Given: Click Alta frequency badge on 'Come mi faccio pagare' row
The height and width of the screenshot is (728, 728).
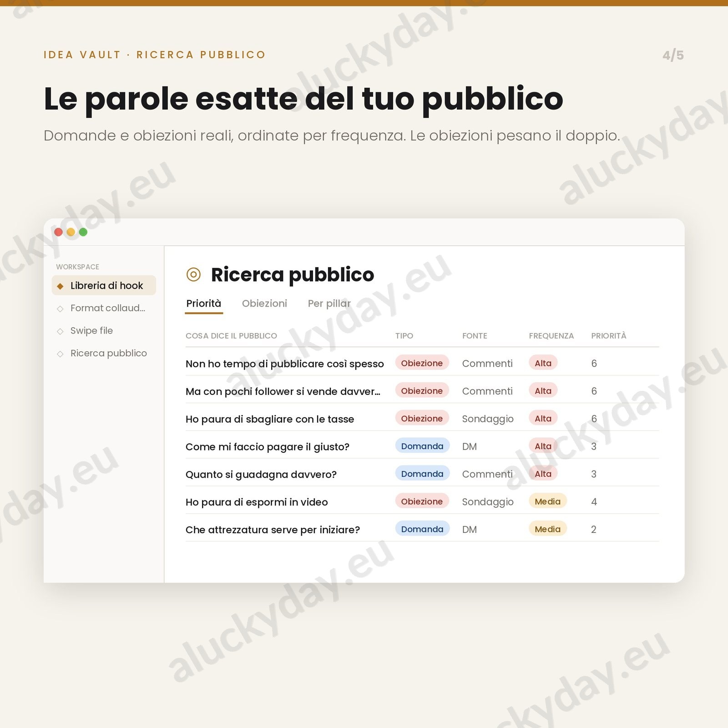Looking at the screenshot, I should (x=543, y=446).
